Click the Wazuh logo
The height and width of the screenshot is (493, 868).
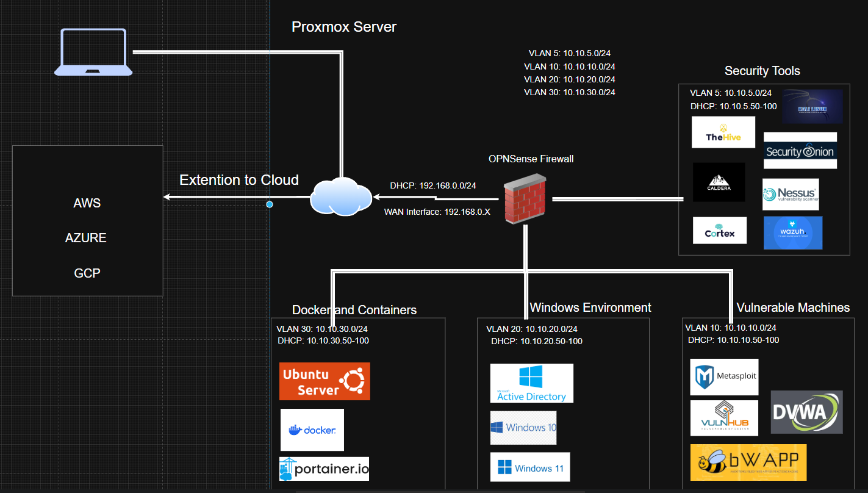click(x=793, y=232)
